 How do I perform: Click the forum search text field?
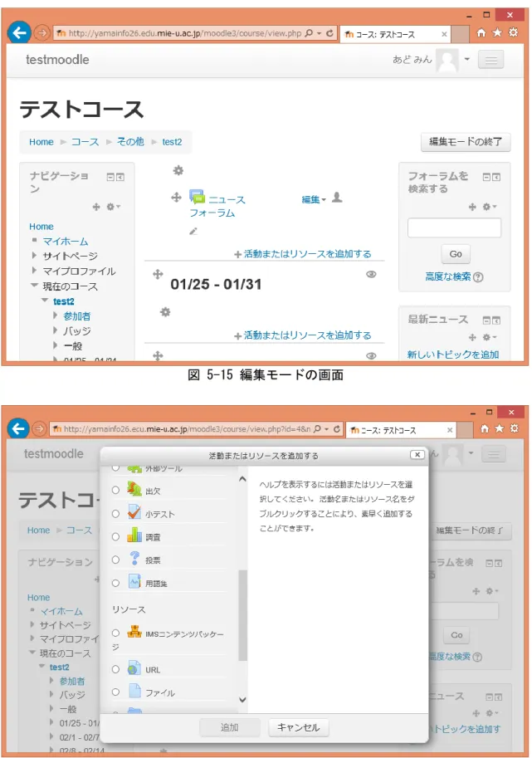coord(454,227)
